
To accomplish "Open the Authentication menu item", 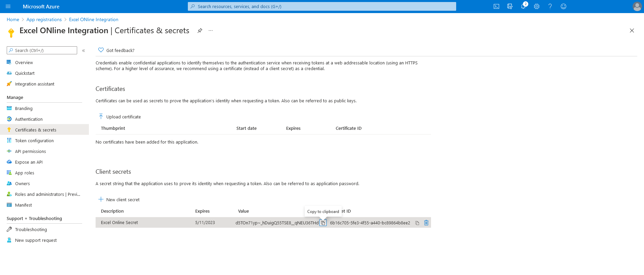I will pos(29,119).
